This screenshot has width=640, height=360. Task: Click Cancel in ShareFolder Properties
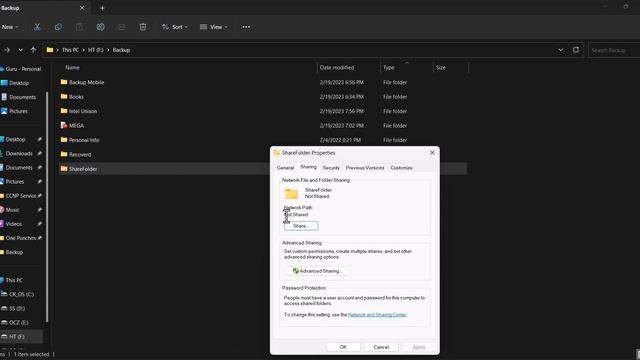381,347
